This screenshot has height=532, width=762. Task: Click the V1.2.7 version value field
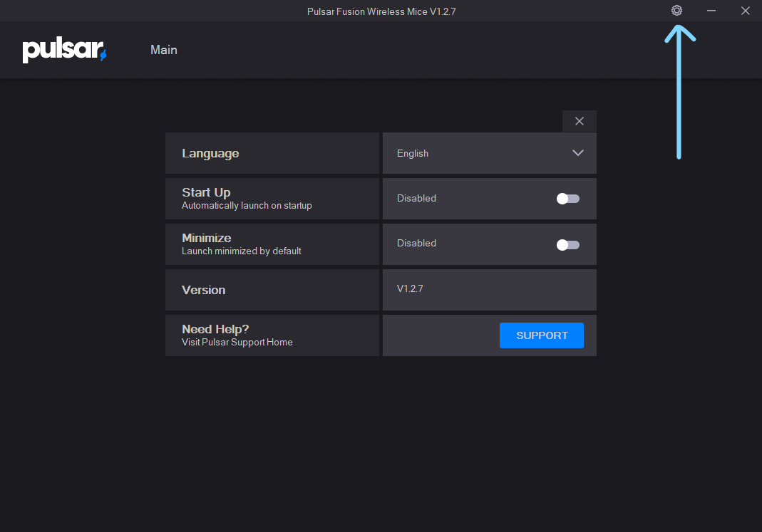410,288
